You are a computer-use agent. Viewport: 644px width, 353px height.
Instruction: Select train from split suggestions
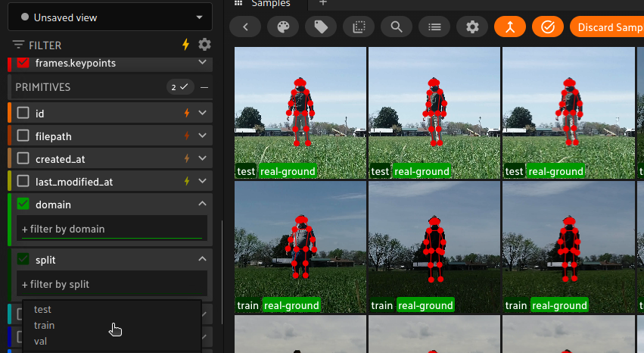[112, 326]
